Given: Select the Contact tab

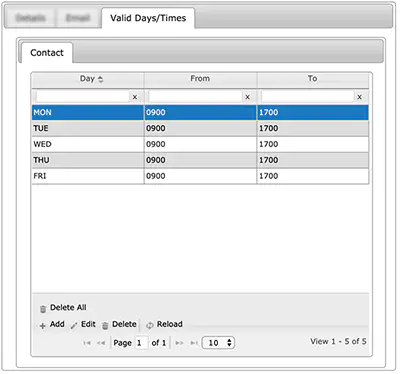Looking at the screenshot, I should [x=47, y=53].
